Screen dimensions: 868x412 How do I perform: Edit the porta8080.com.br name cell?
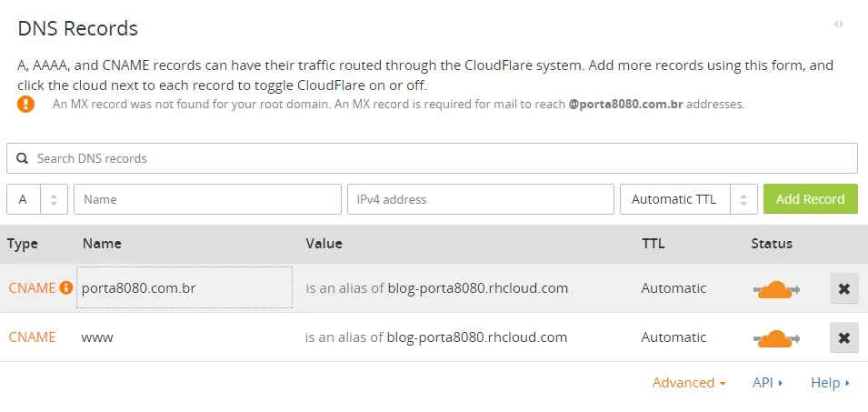click(x=185, y=288)
